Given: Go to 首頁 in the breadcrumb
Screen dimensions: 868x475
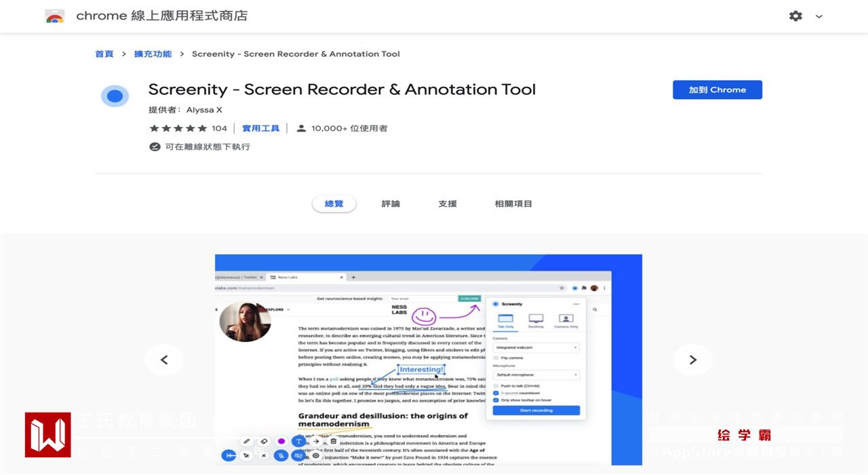Looking at the screenshot, I should [104, 54].
